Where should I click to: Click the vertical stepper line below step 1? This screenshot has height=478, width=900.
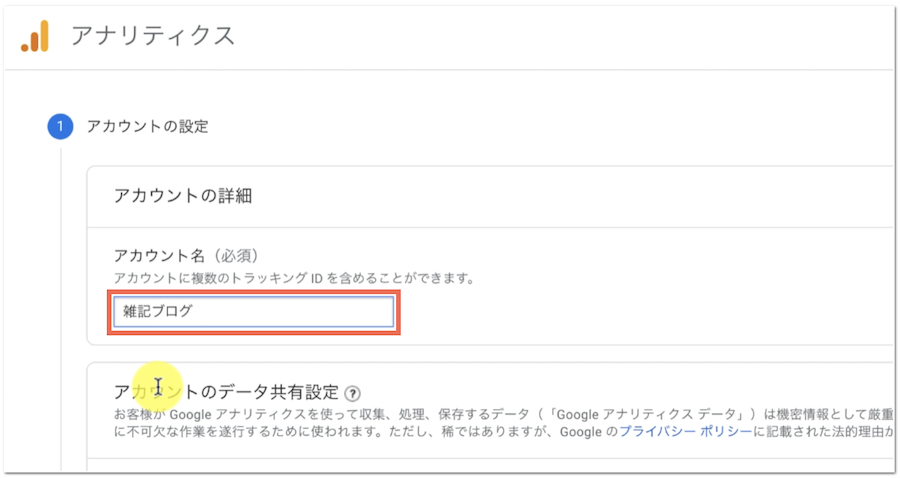(60, 300)
